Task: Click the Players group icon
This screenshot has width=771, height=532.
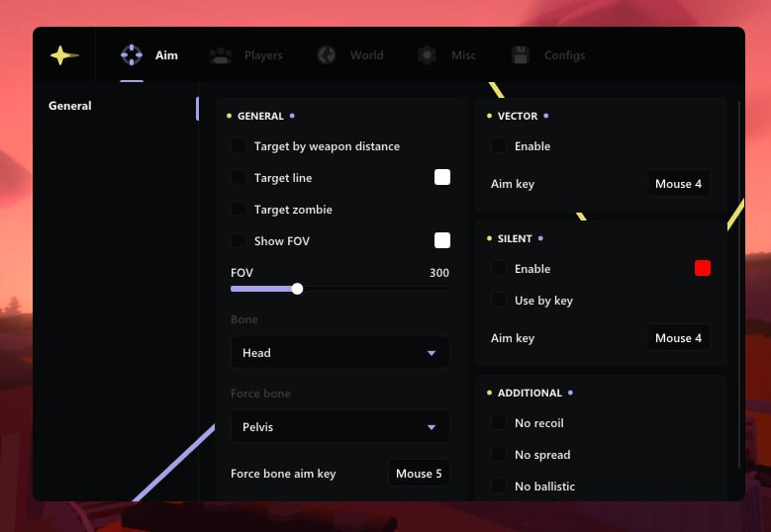Action: 221,55
